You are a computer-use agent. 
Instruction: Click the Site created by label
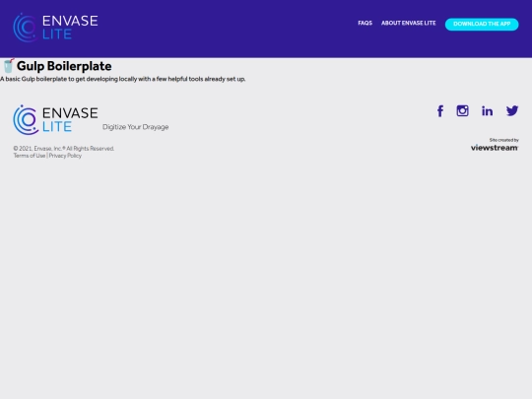click(x=503, y=140)
